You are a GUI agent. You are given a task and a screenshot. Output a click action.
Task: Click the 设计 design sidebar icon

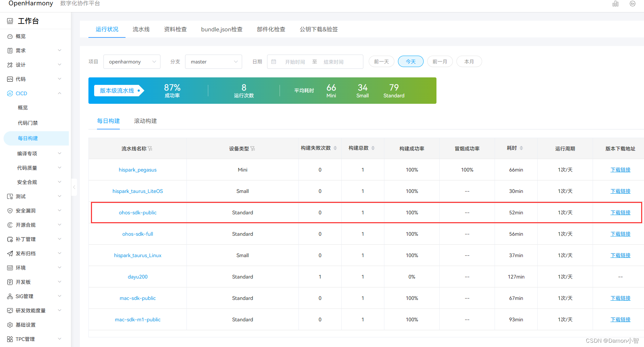pyautogui.click(x=10, y=65)
